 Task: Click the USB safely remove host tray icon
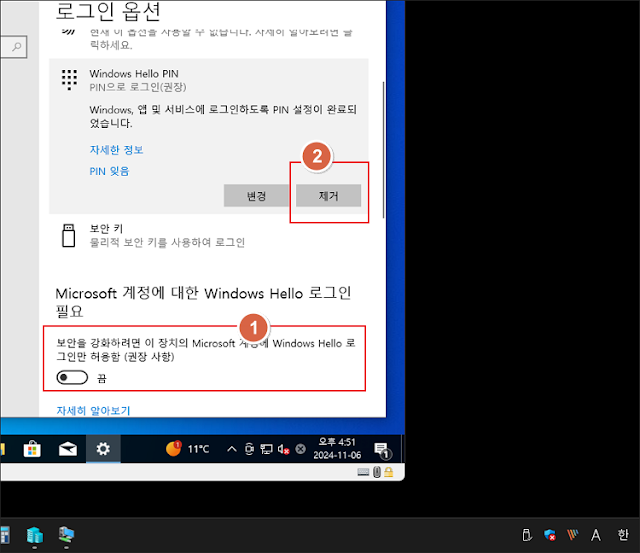point(527,535)
